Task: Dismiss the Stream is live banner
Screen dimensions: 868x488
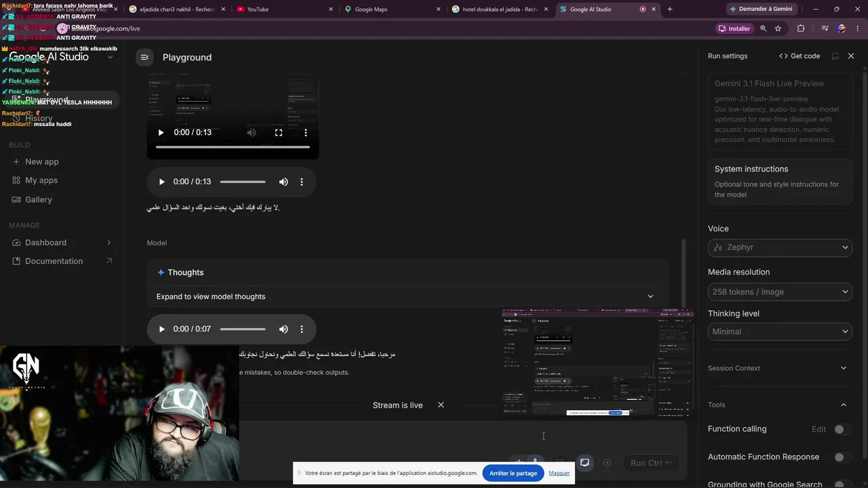Action: point(441,405)
